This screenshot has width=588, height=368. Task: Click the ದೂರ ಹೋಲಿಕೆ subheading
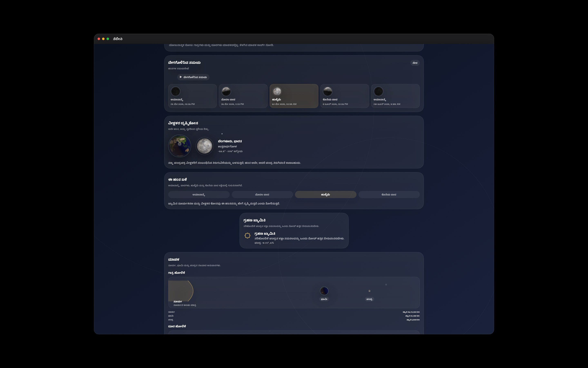177,326
